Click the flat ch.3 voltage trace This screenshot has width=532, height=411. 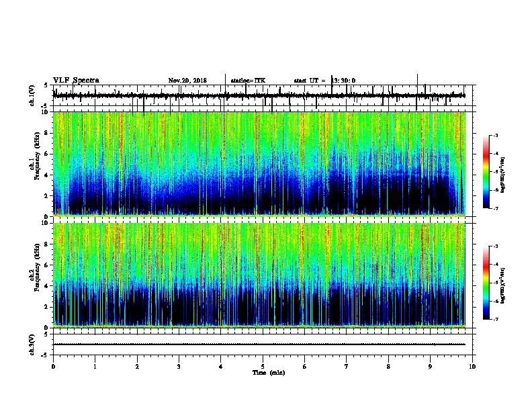coord(259,345)
